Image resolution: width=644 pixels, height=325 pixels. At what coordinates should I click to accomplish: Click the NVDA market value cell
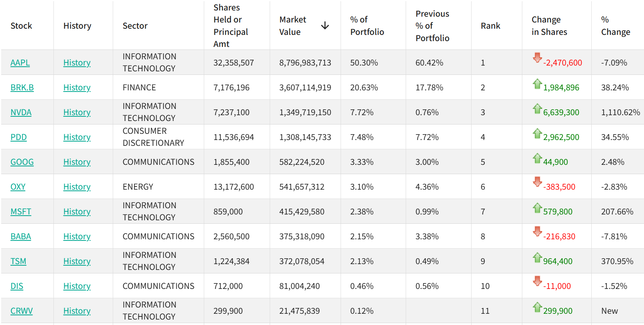pyautogui.click(x=305, y=112)
